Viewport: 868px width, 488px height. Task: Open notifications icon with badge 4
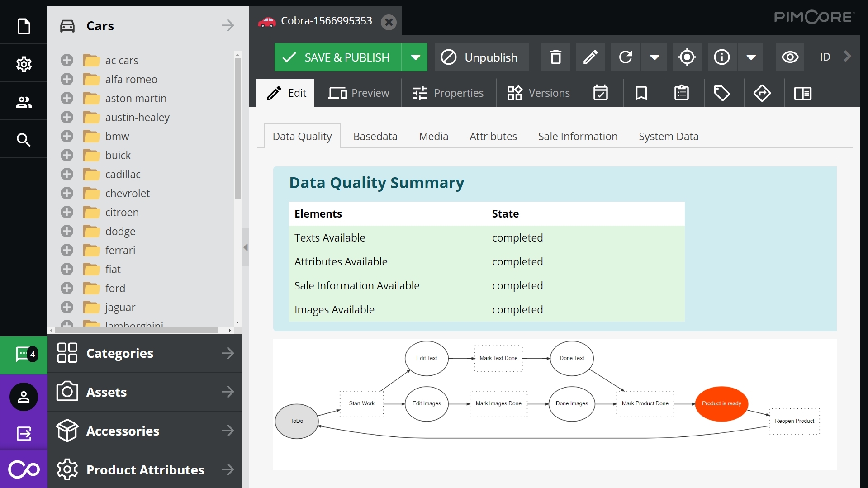24,355
